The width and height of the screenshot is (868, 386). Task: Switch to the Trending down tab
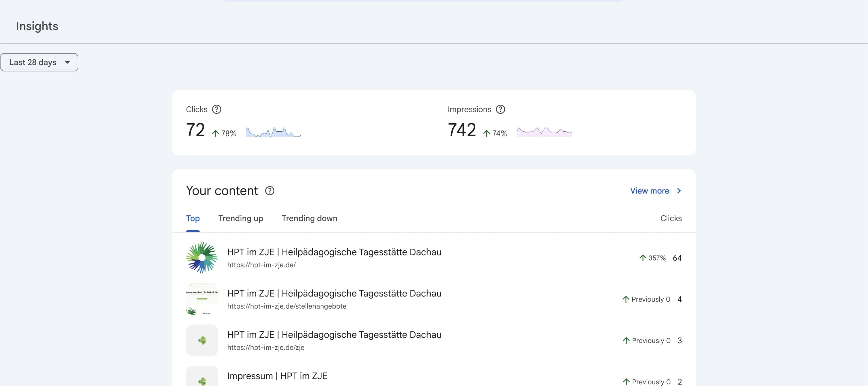(309, 218)
